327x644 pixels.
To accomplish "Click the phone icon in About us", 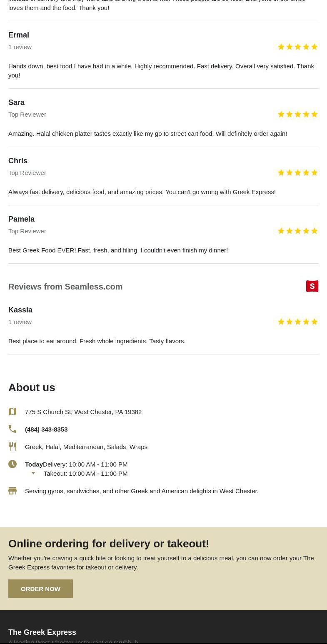I will coord(12,429).
